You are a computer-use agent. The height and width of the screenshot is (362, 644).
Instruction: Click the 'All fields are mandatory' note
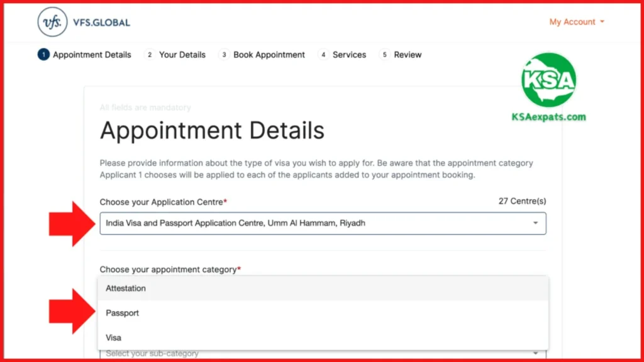coord(145,107)
